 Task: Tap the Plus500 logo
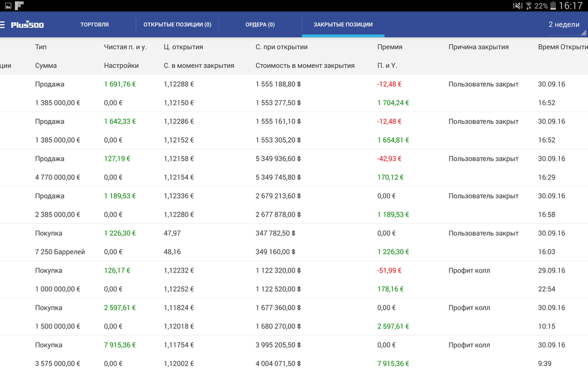click(x=28, y=25)
